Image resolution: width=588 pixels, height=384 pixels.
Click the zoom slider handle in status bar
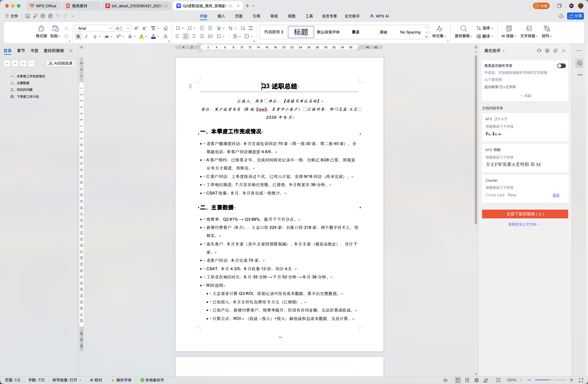(551, 380)
